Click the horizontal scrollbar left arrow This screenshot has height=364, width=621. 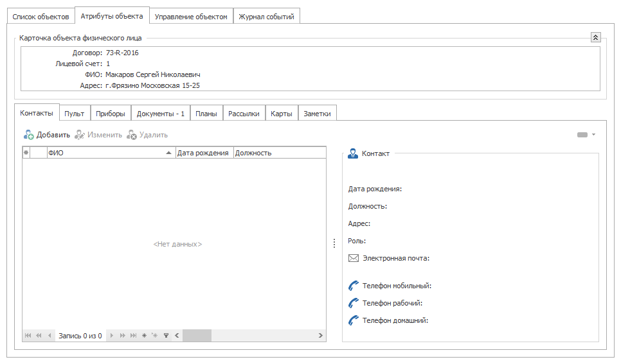[177, 336]
